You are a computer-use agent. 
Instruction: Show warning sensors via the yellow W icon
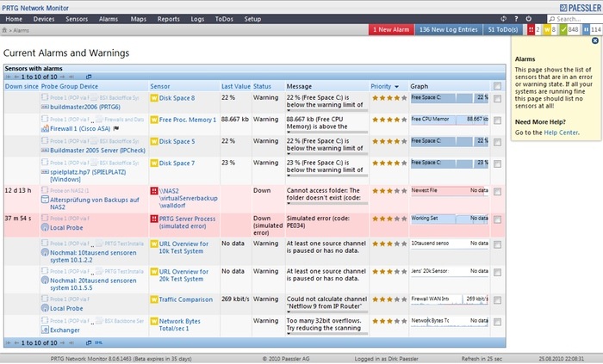547,29
